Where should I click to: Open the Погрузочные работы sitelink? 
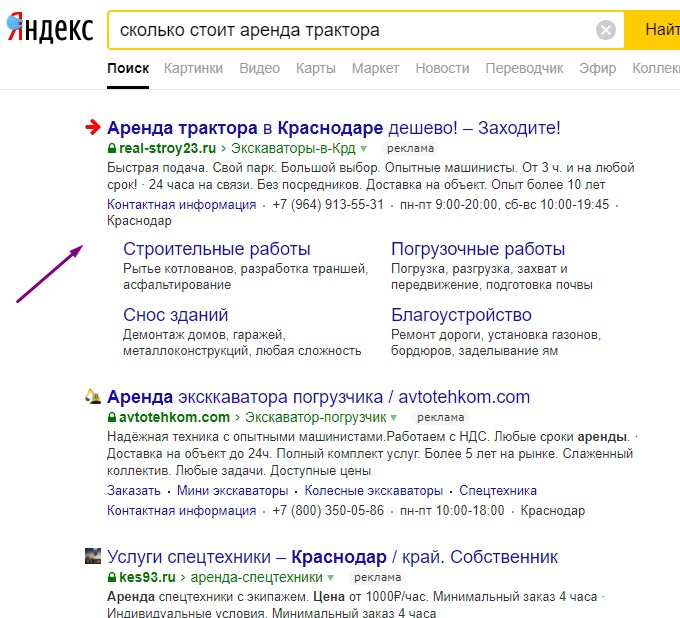point(478,249)
